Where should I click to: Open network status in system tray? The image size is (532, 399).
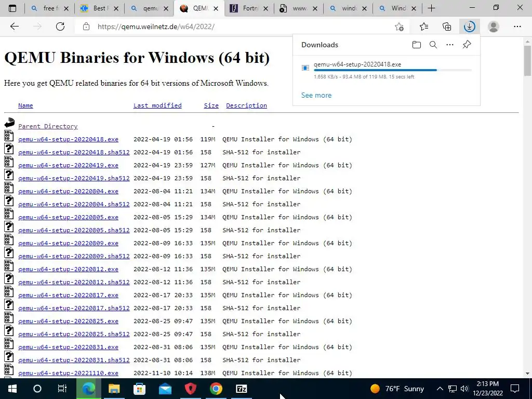pos(453,389)
